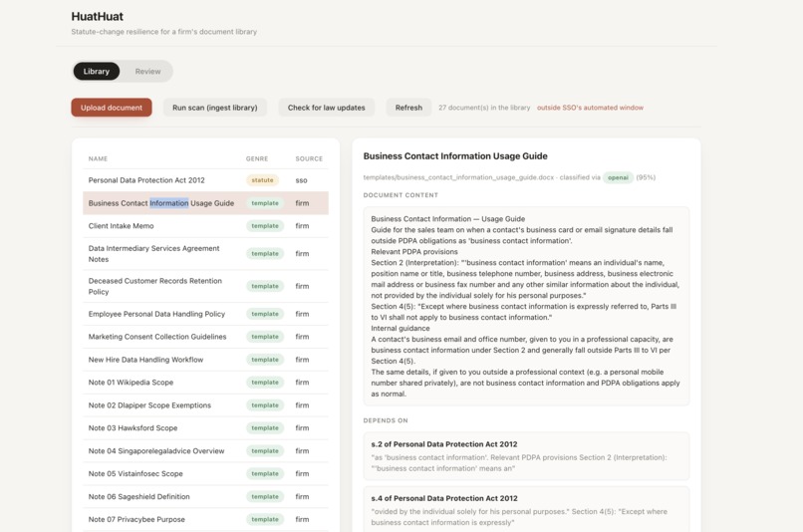Select Note 04 Singaporelegaladvice Overview

click(x=205, y=450)
